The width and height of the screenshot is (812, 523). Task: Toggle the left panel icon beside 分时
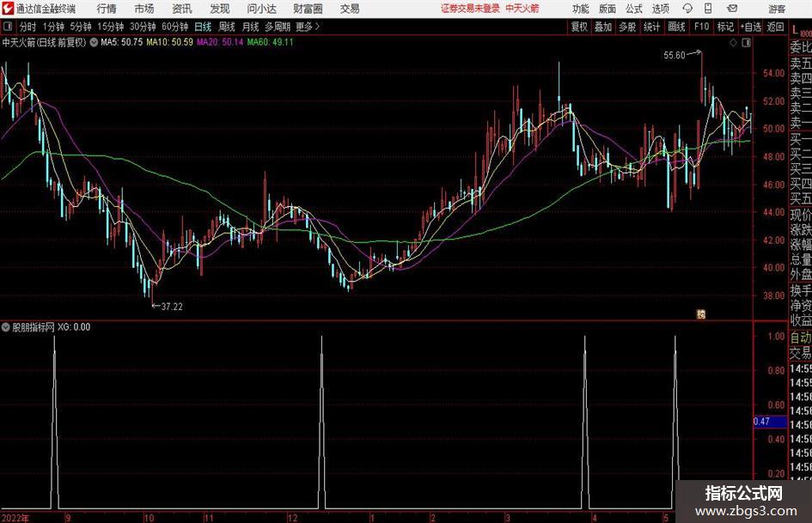pyautogui.click(x=8, y=27)
